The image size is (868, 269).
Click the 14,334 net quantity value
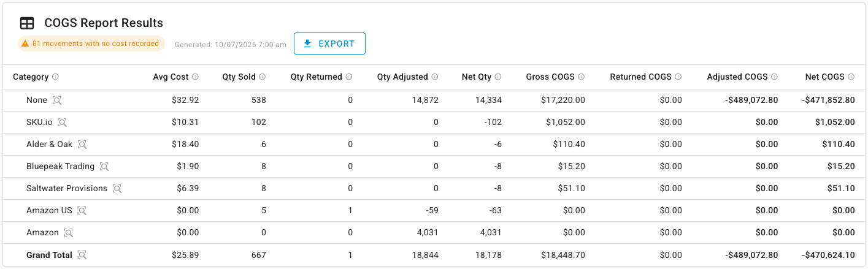coord(488,100)
